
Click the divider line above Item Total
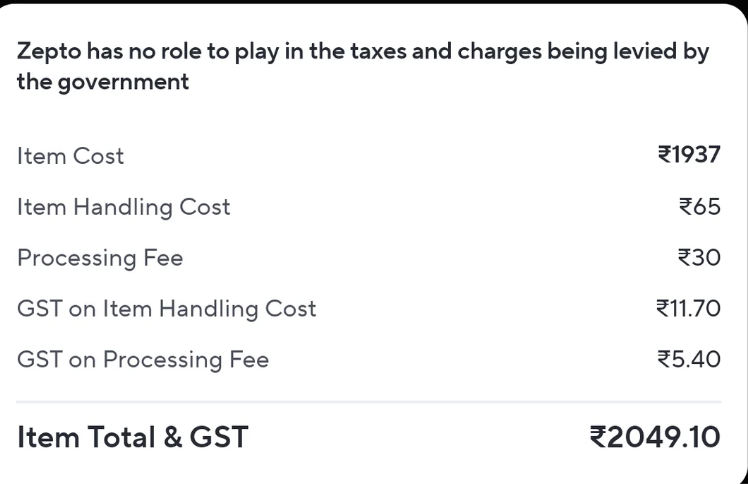[x=369, y=402]
